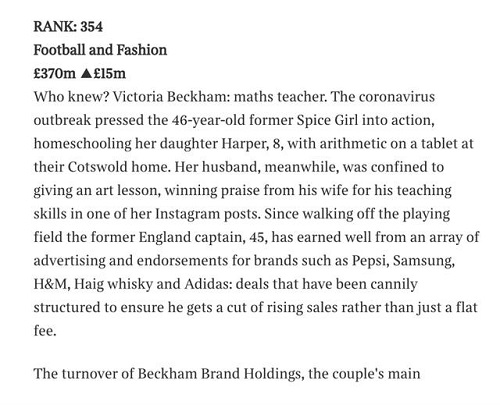Click the words Beckham Brand Holdings
The width and height of the screenshot is (500, 405).
(219, 374)
